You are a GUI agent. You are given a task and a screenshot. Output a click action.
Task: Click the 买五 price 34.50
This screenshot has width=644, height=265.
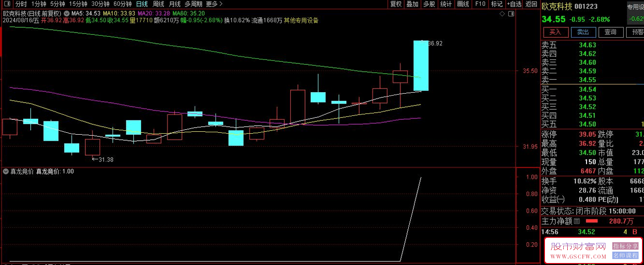click(x=587, y=124)
